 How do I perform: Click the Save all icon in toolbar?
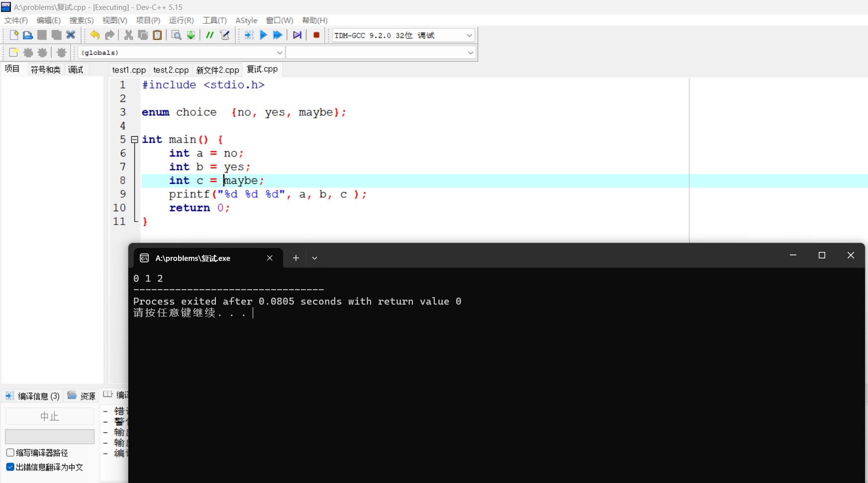[57, 35]
